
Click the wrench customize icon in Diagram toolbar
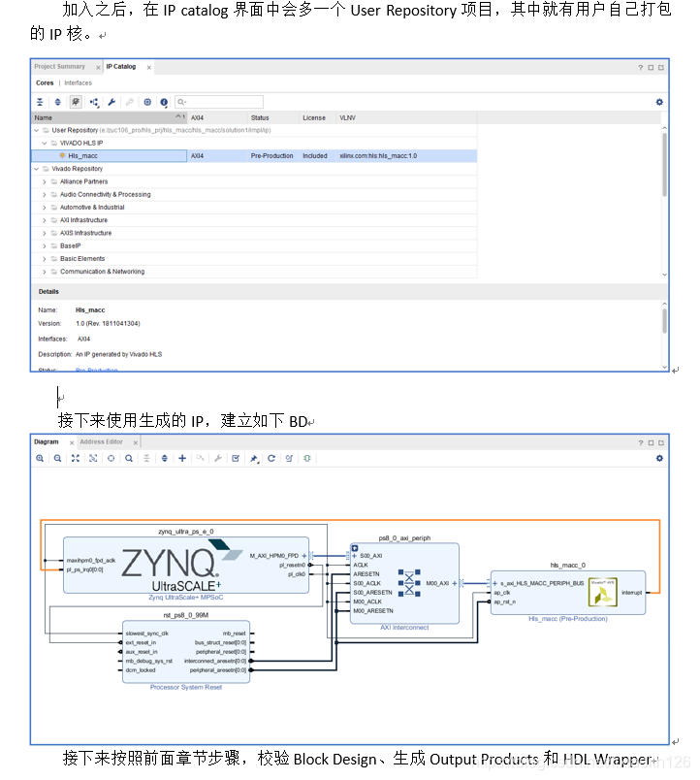point(218,459)
